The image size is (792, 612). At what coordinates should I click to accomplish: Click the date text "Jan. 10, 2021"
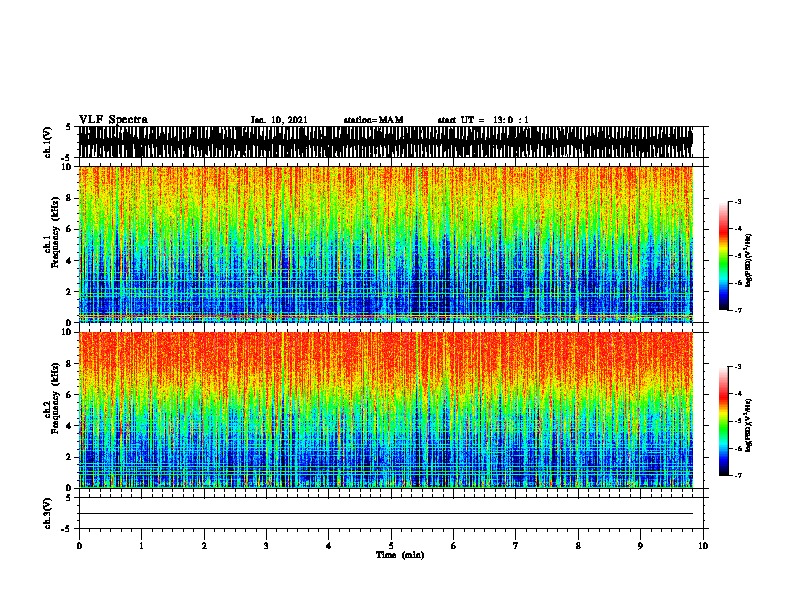(x=279, y=120)
